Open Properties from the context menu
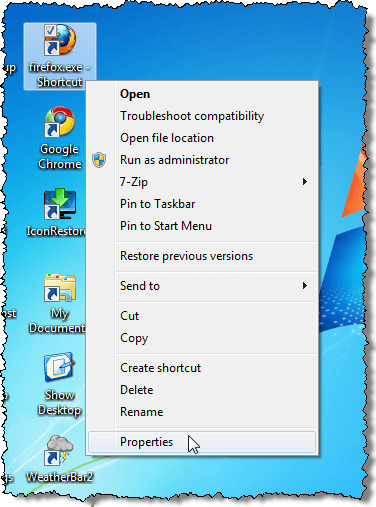Screen dimensions: 376x507 pyautogui.click(x=202, y=442)
